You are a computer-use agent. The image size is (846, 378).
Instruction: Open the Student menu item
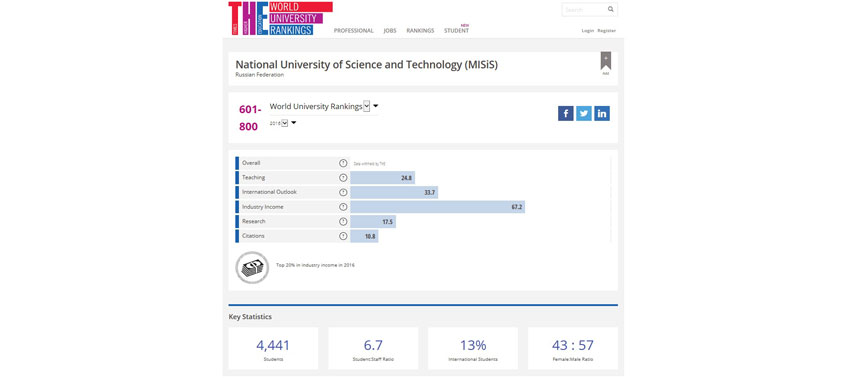click(x=456, y=31)
